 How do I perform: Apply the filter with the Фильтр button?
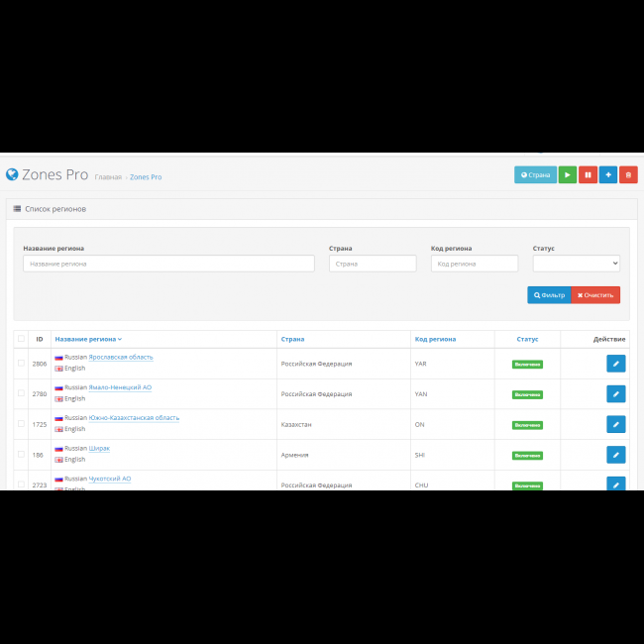tap(549, 295)
